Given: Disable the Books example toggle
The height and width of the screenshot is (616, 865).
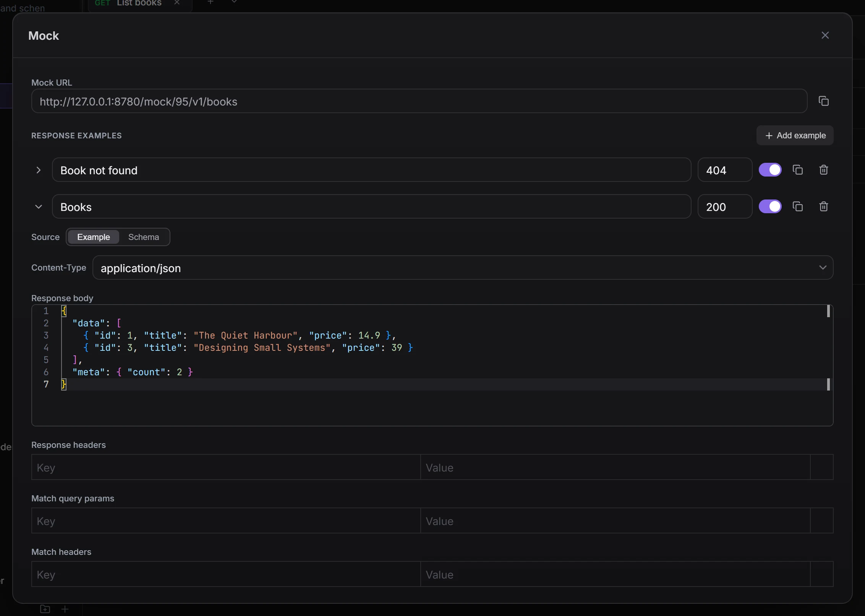Looking at the screenshot, I should coord(770,207).
